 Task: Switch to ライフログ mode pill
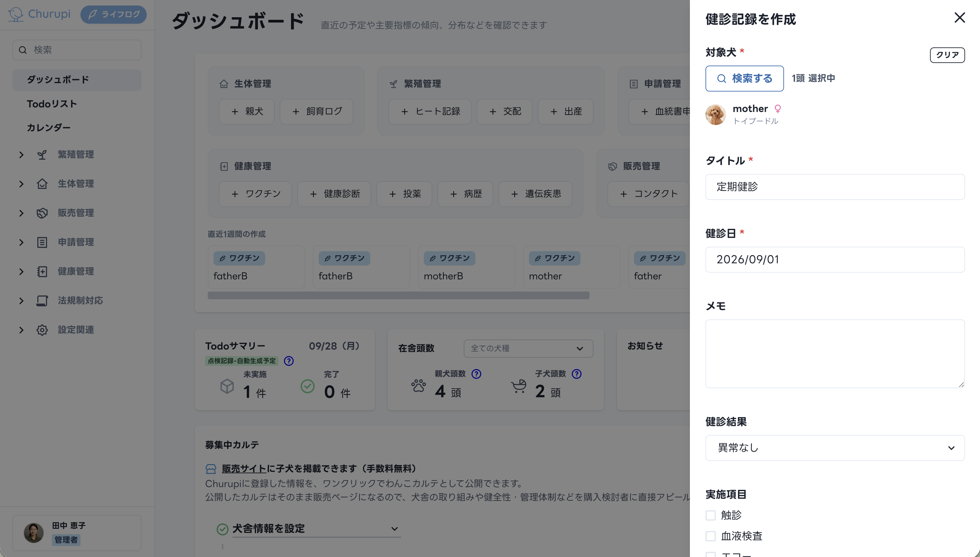[113, 15]
